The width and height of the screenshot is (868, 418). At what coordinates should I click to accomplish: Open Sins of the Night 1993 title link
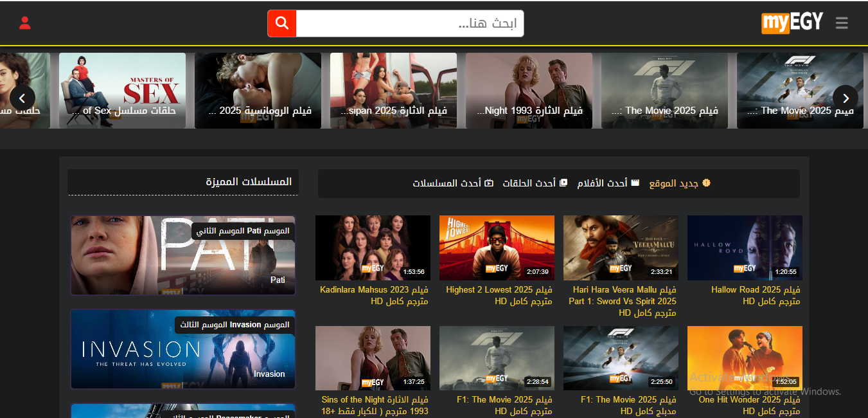tap(375, 405)
